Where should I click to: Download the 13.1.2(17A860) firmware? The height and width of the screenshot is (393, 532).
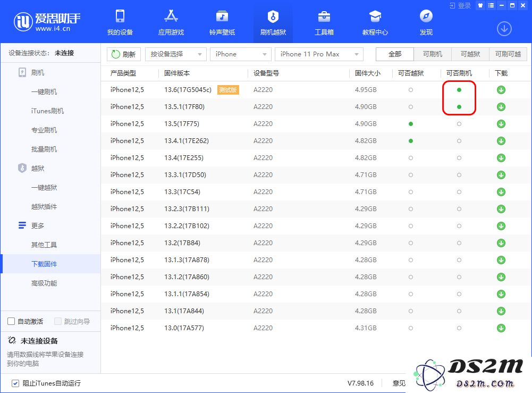(501, 277)
